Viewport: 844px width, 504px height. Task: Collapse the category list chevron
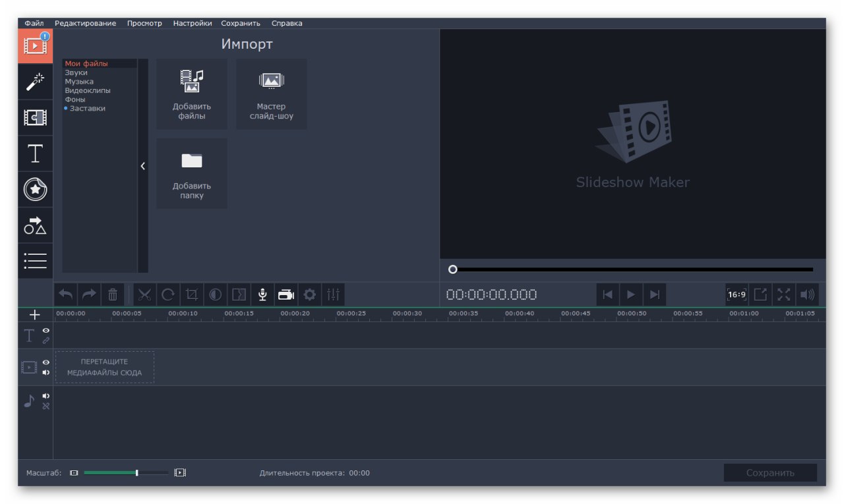point(143,166)
